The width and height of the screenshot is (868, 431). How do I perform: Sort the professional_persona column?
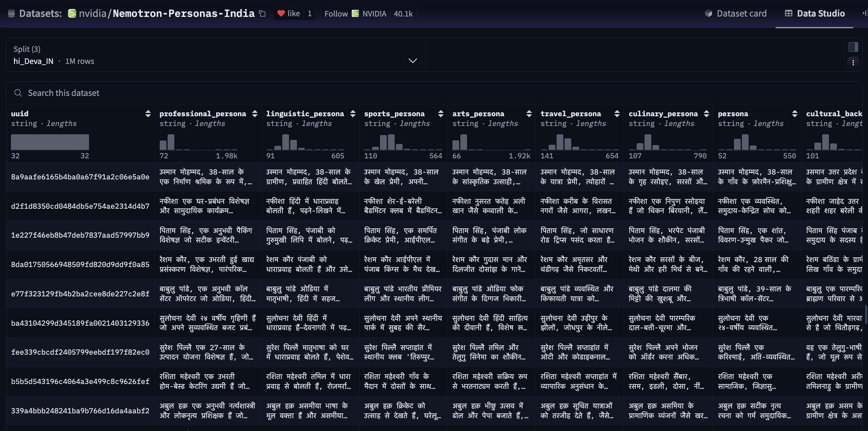[x=255, y=114]
